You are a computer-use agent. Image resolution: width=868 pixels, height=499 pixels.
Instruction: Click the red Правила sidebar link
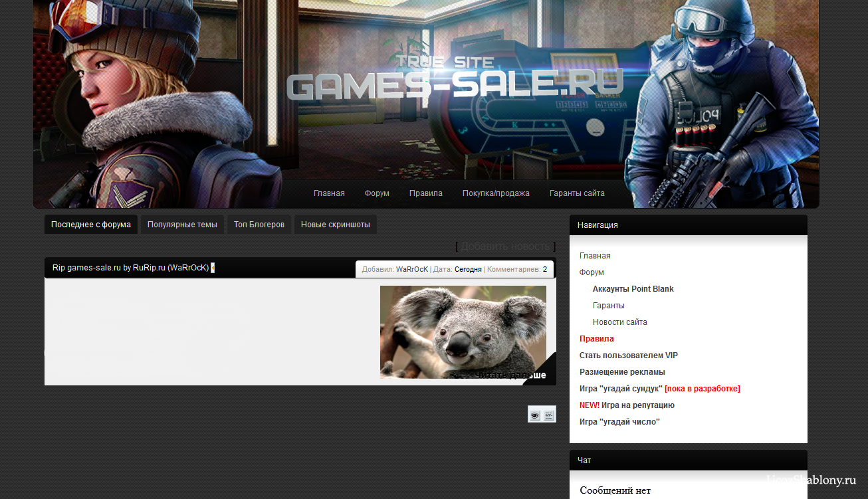(x=597, y=339)
